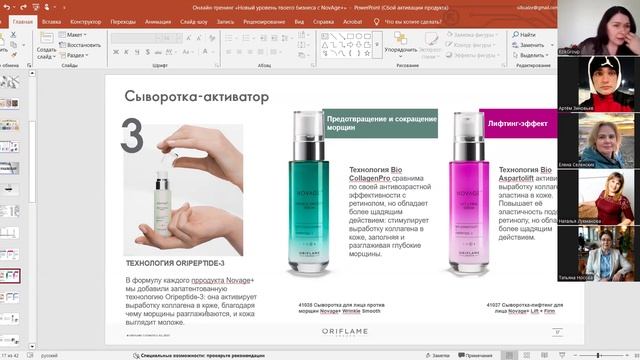Open the Заливка фигуры shape fill menu
The width and height of the screenshot is (640, 360).
[472, 35]
